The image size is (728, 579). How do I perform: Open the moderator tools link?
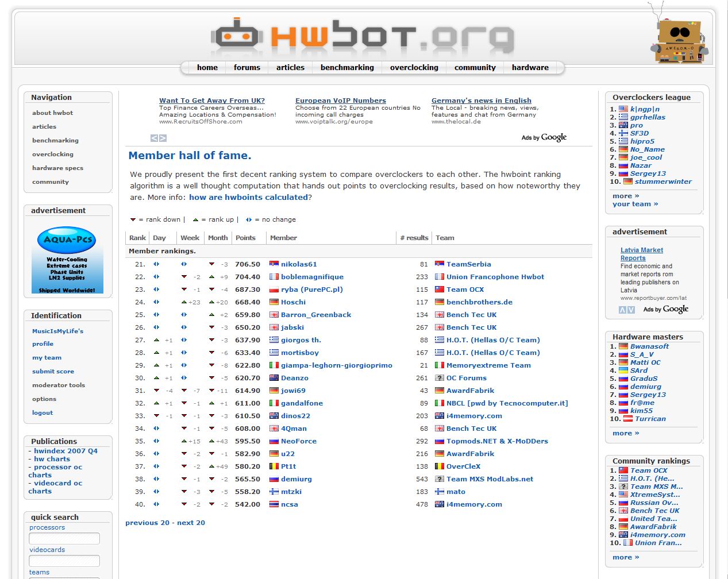click(59, 385)
